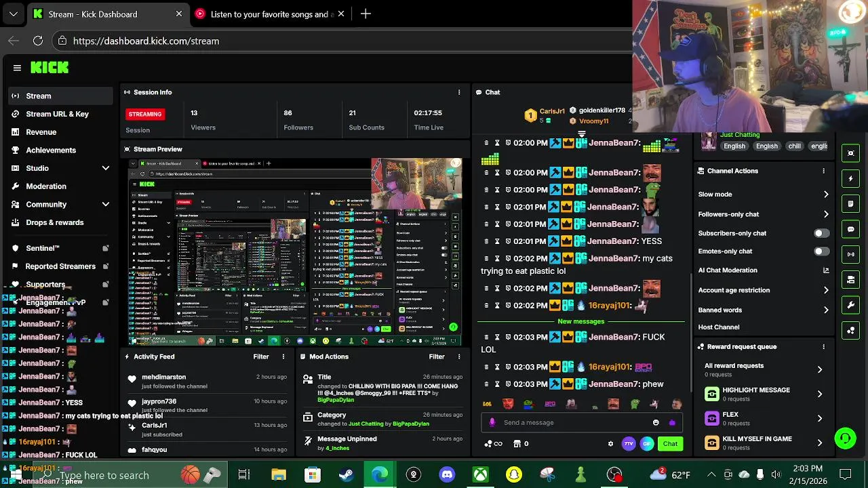Switch to the Stream - Kick Dashboard tab

coord(107,14)
